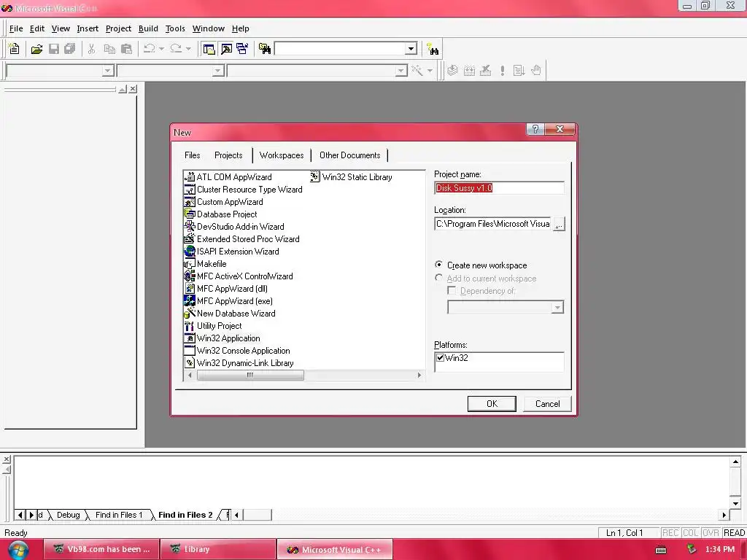Screen dimensions: 747x560
Task: Click the OK button
Action: point(492,404)
